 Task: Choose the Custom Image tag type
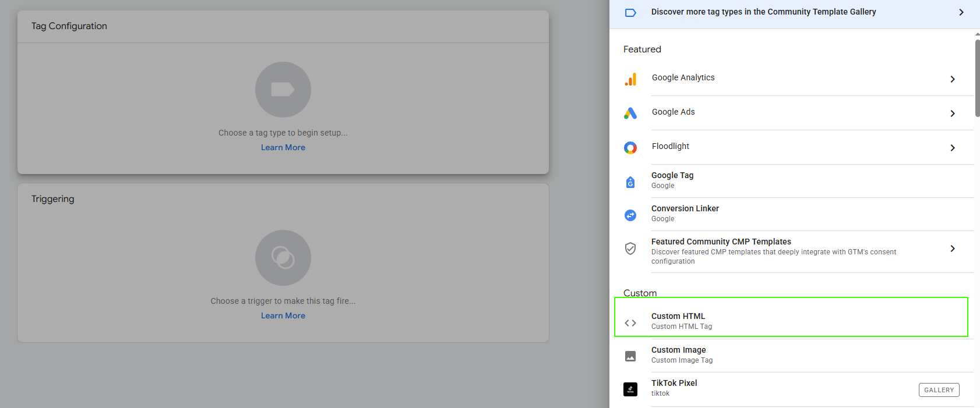791,355
